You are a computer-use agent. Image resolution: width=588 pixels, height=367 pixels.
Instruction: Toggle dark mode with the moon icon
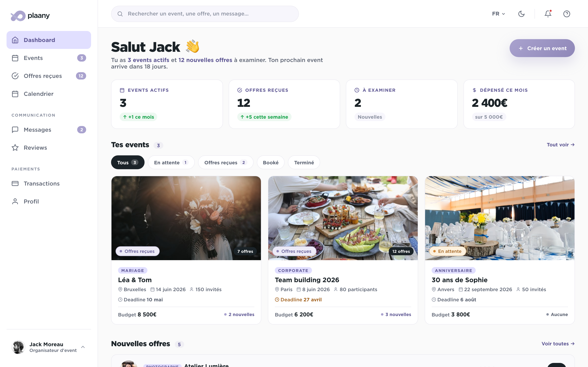coord(522,14)
